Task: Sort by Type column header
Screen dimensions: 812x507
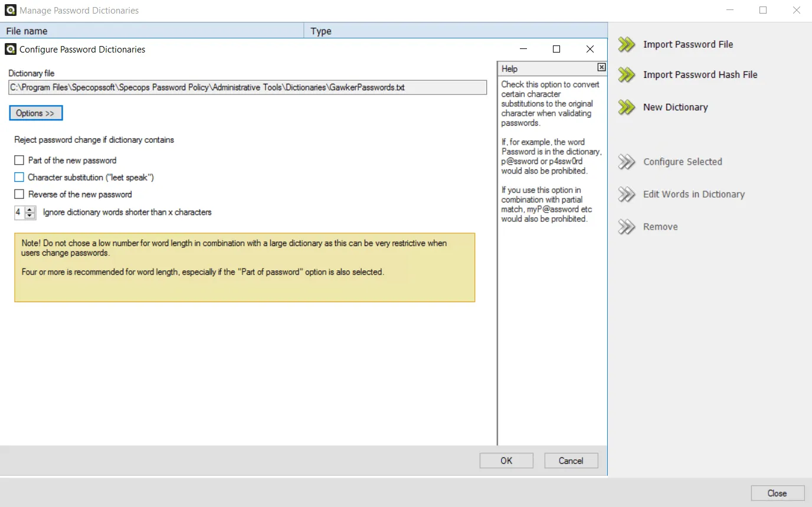Action: pyautogui.click(x=456, y=31)
